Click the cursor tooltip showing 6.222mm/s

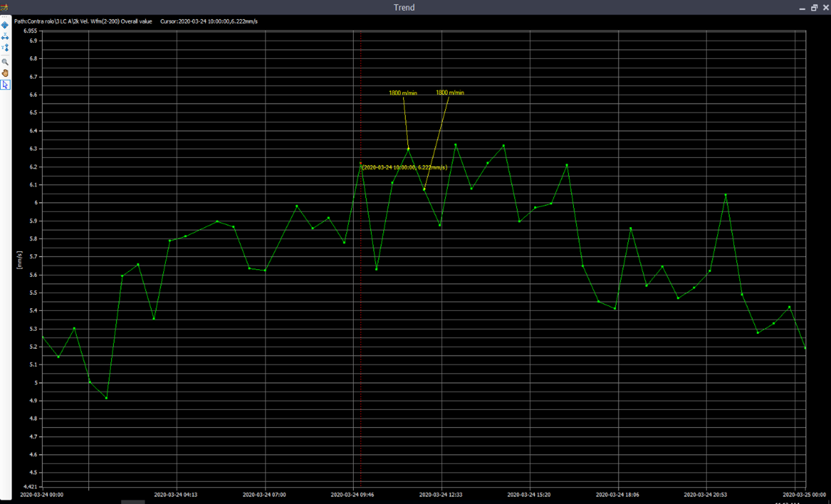coord(404,168)
